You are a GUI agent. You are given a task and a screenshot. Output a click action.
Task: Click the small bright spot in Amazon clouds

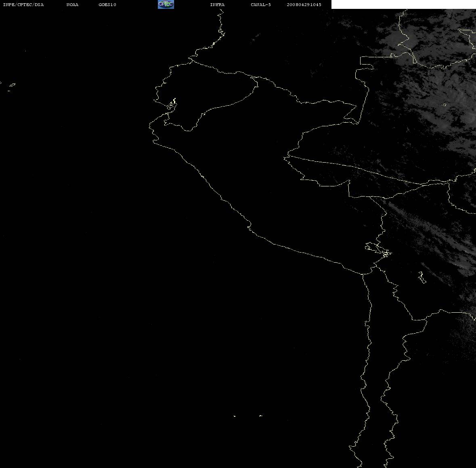coord(444,105)
